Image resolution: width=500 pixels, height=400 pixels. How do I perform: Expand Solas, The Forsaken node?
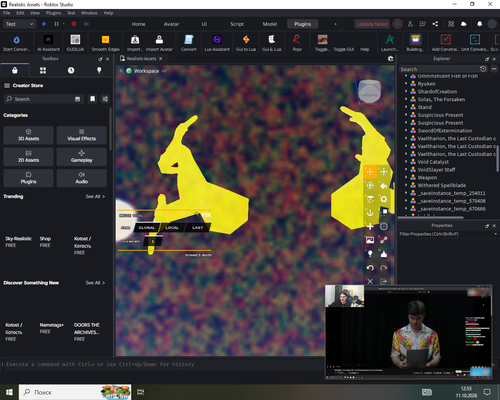(406, 99)
